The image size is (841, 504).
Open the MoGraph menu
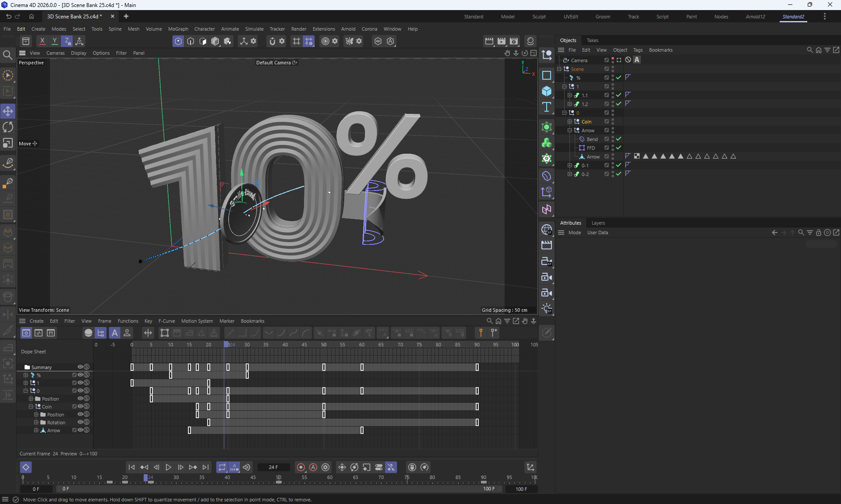click(x=178, y=29)
